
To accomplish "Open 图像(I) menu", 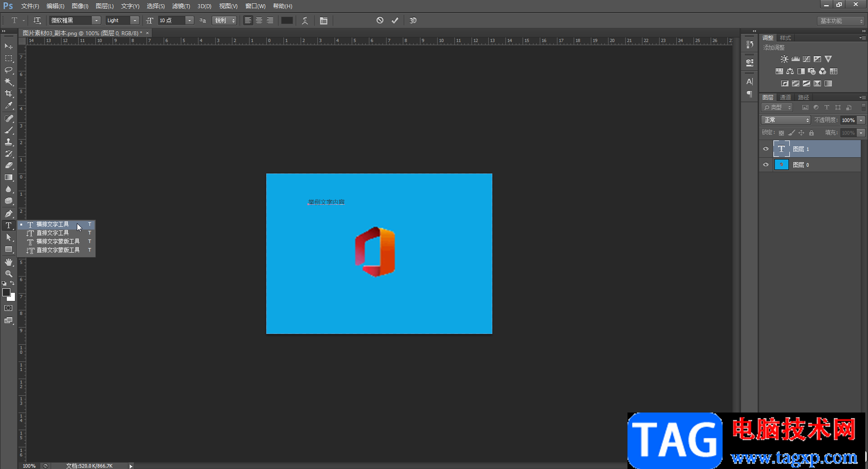I will (x=80, y=6).
